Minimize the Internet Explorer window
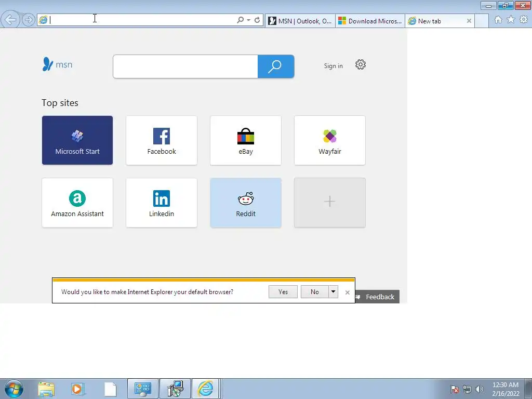 (488, 5)
